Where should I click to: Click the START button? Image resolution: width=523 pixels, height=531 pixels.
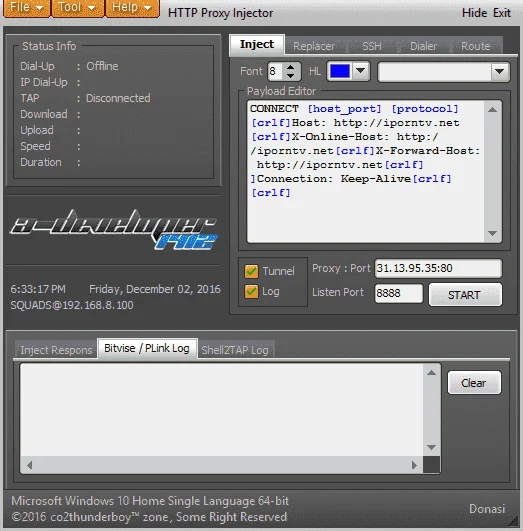(465, 295)
